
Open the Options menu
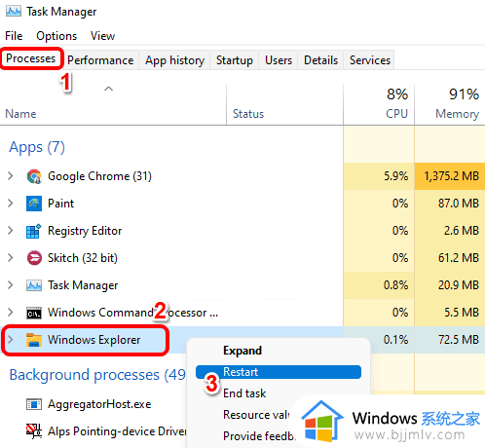[x=56, y=36]
